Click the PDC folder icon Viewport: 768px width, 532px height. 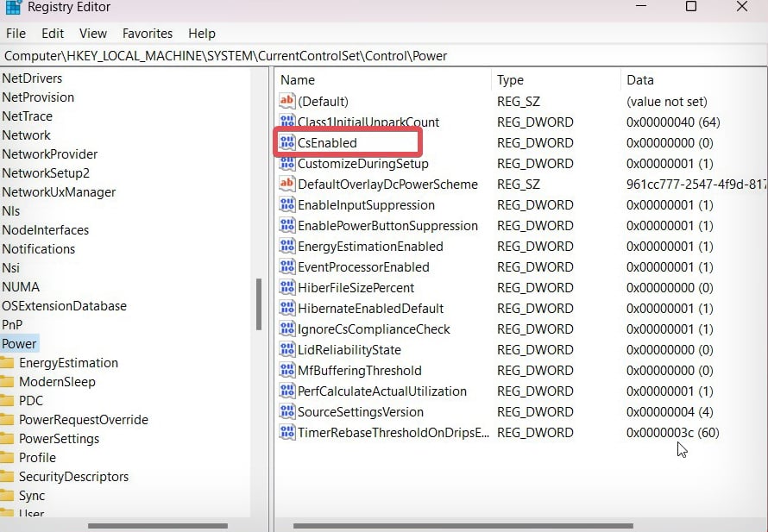7,401
